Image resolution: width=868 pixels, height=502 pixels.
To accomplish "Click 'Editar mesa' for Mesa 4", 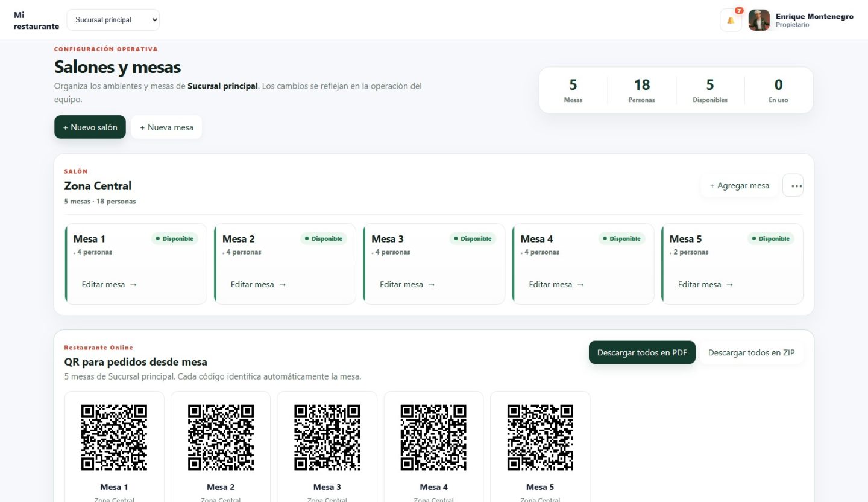I will point(556,284).
